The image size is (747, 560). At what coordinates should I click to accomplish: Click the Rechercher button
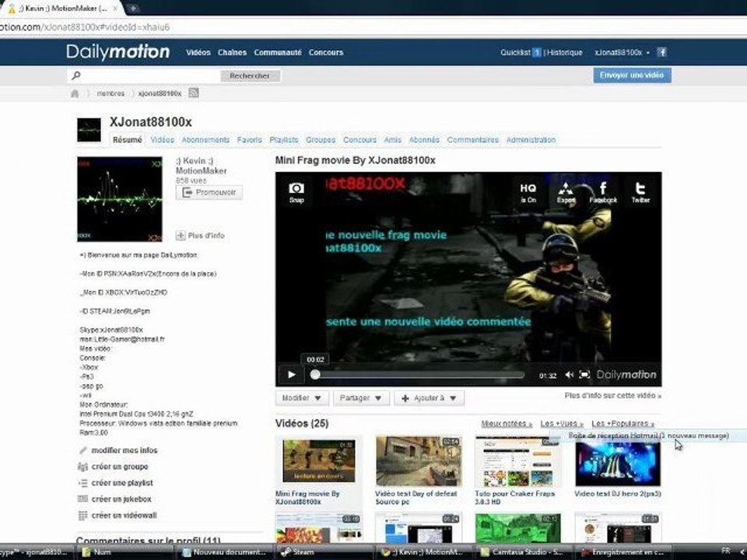click(250, 75)
